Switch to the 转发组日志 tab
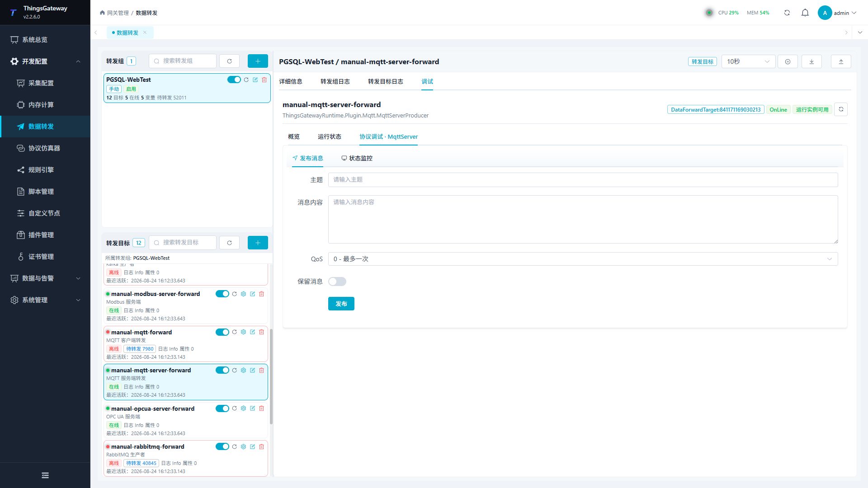Screen dimensions: 868x488 335,81
